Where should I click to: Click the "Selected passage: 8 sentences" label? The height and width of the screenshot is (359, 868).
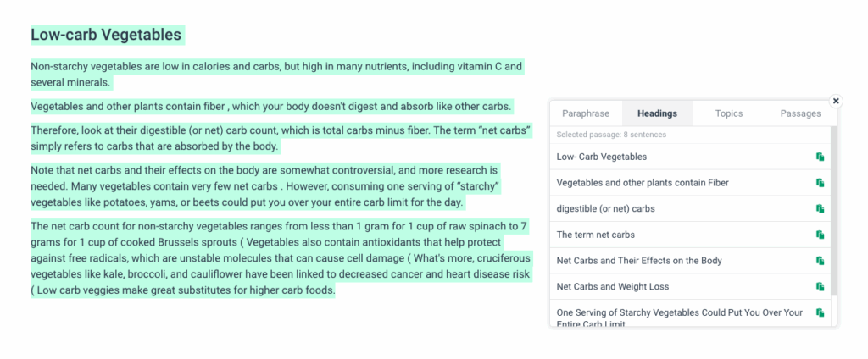tap(611, 135)
